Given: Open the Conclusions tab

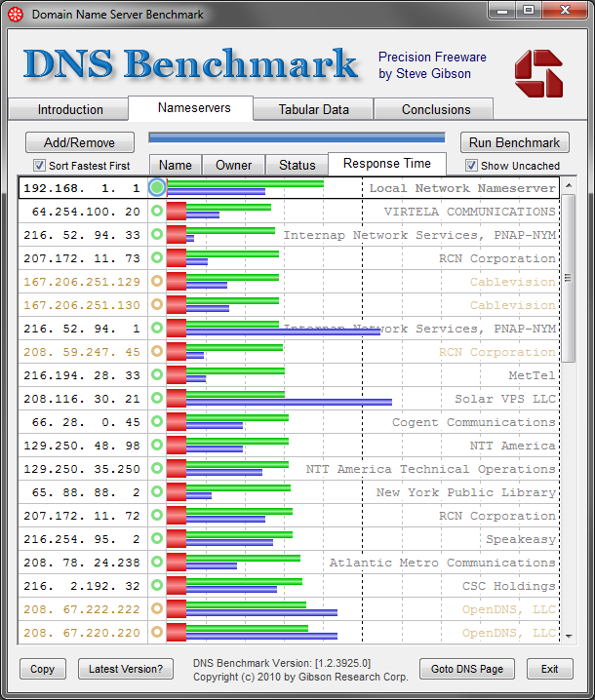Looking at the screenshot, I should 436,109.
